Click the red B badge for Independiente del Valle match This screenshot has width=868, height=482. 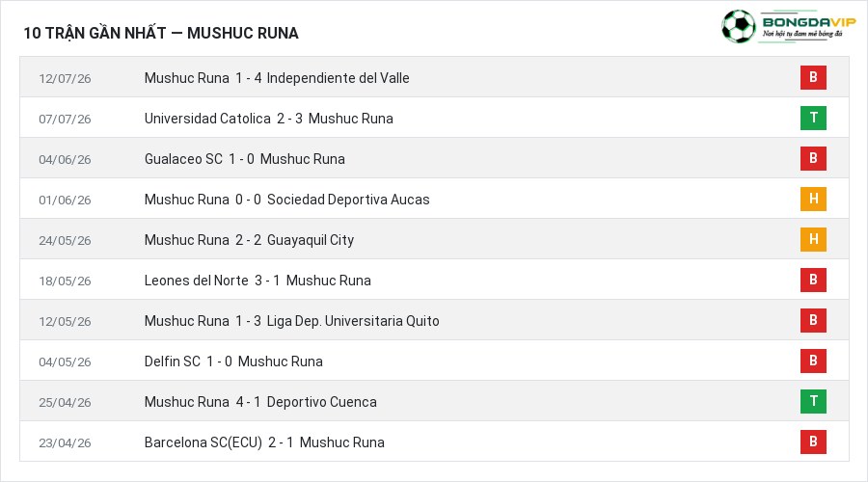point(813,77)
